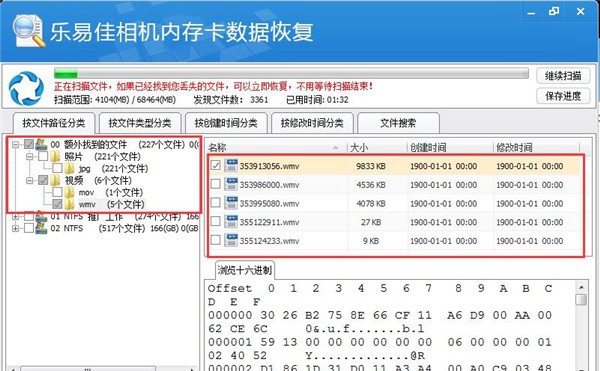600x371 pixels.
Task: Open the 文件搜索 tab
Action: tap(398, 123)
